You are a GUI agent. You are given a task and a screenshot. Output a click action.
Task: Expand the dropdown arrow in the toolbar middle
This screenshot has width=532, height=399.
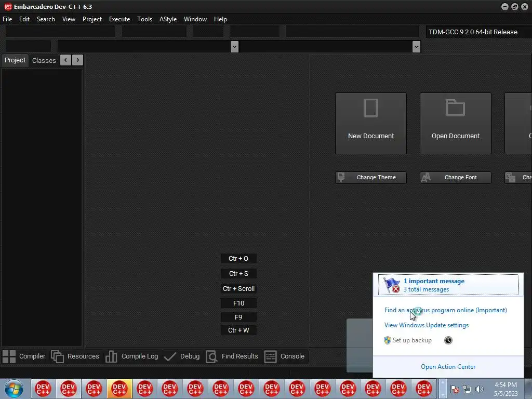(x=234, y=46)
